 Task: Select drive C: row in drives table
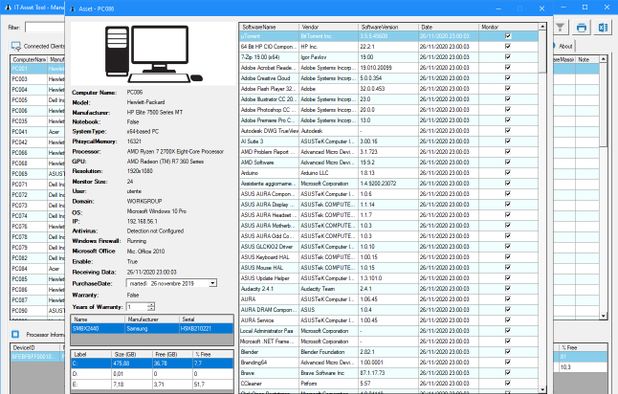click(152, 363)
